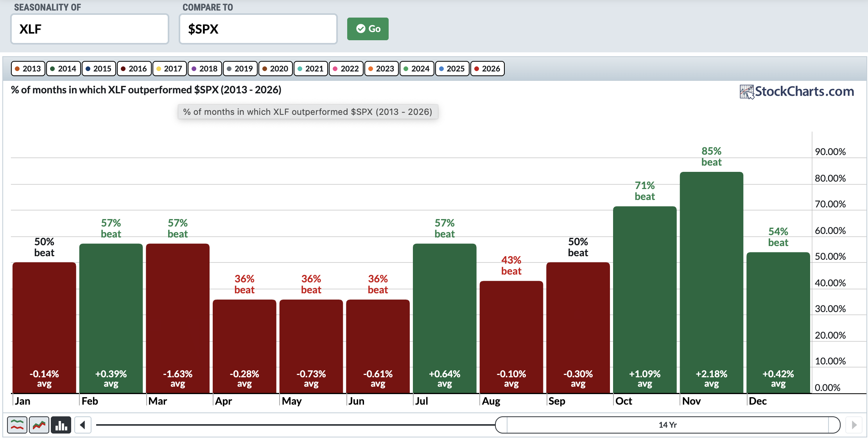
Task: Toggle the 2014 year series
Action: 63,69
